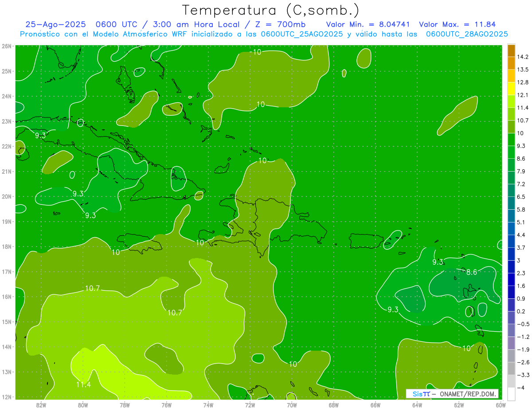Image resolution: width=532 pixels, height=411 pixels.
Task: Click the "70W" longitude axis label
Action: (x=292, y=405)
